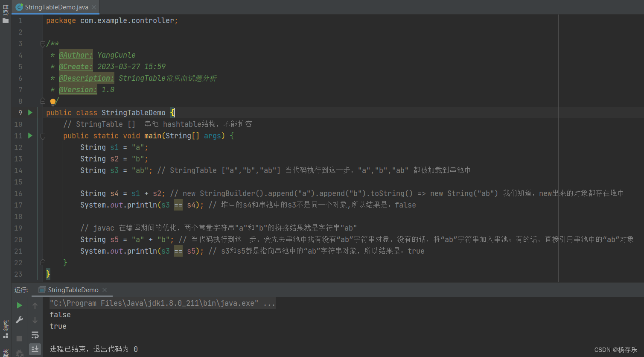Collapse the main method body fold
The height and width of the screenshot is (357, 644).
43,135
